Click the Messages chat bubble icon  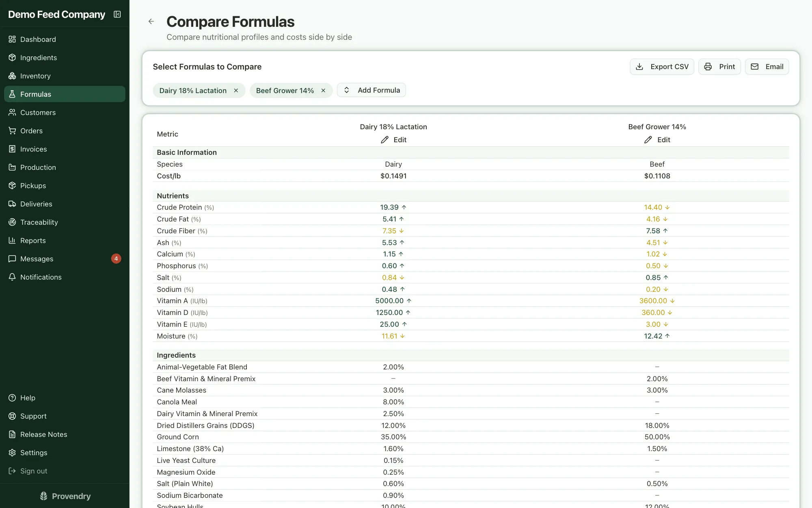point(12,258)
